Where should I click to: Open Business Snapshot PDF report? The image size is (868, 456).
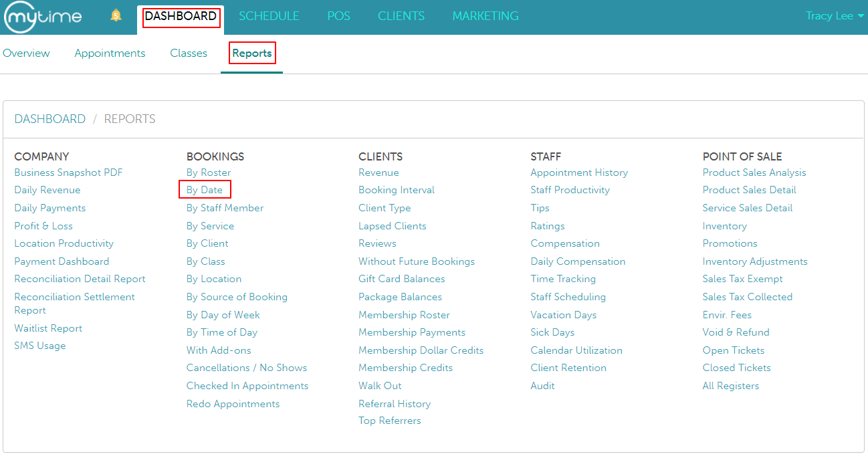click(68, 173)
